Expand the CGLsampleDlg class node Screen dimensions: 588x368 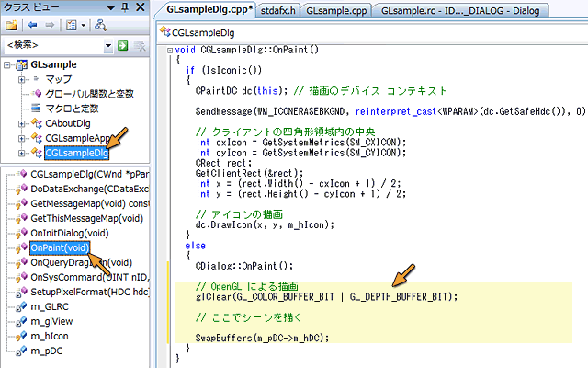pos(22,154)
